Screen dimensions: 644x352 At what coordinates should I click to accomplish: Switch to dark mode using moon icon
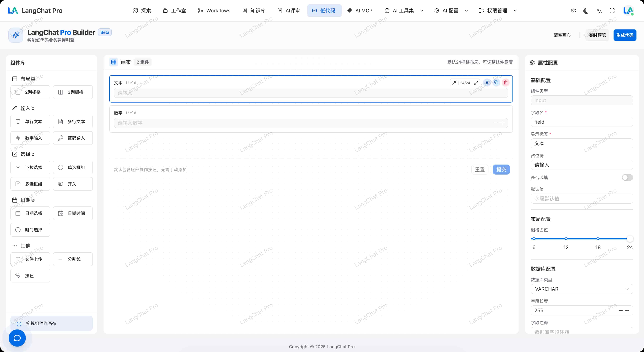point(586,11)
